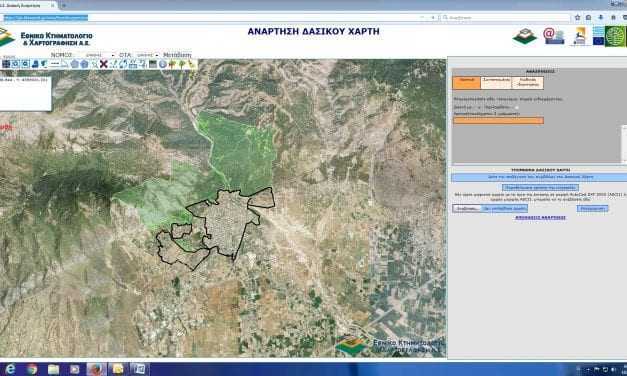The width and height of the screenshot is (627, 376).
Task: Click the first green tree icon
Action: [172, 64]
